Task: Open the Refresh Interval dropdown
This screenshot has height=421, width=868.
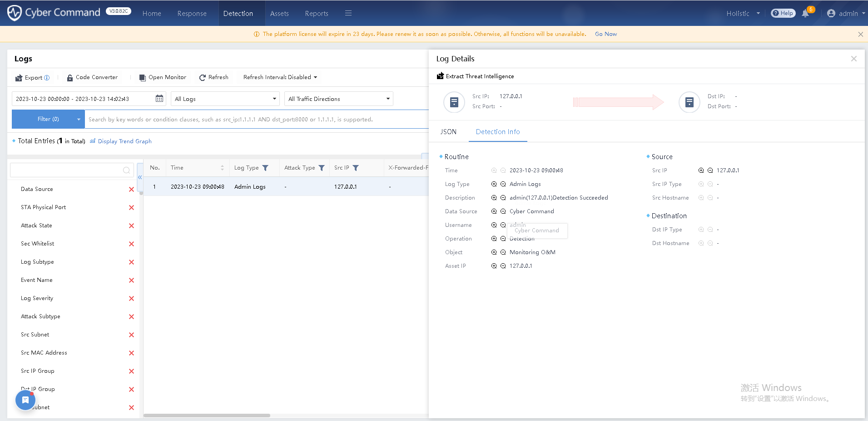Action: [x=280, y=77]
